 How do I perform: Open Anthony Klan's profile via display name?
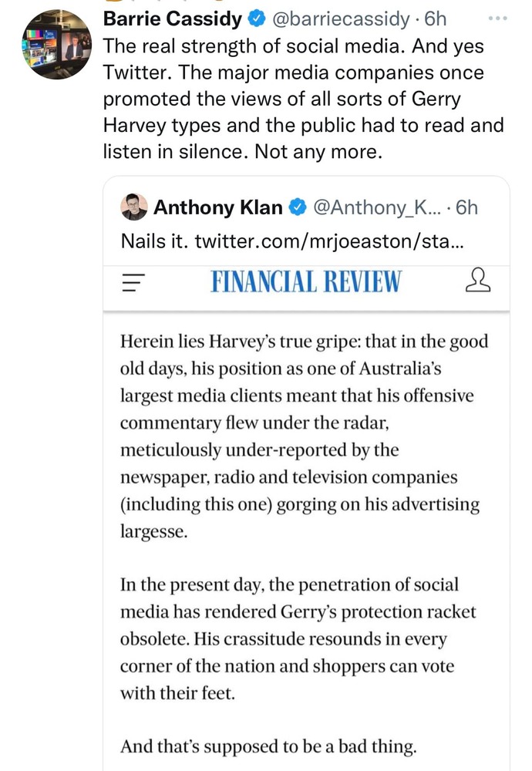click(219, 207)
